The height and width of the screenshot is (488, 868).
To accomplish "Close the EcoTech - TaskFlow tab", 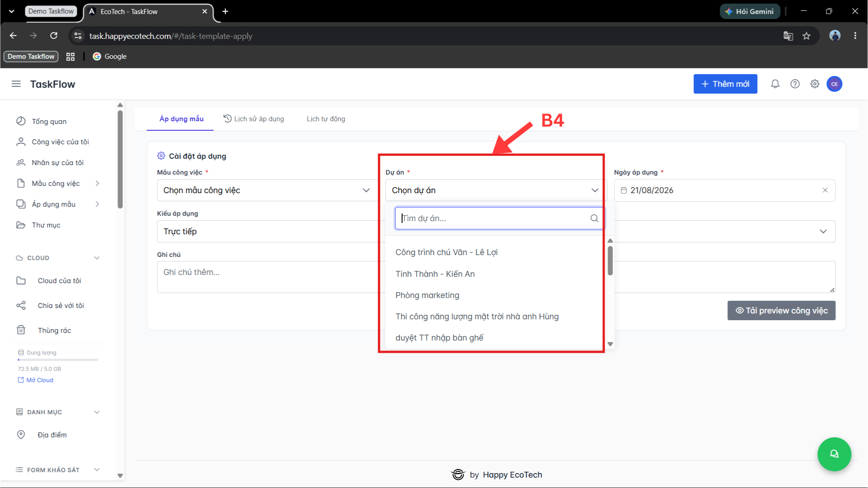I will pos(204,11).
